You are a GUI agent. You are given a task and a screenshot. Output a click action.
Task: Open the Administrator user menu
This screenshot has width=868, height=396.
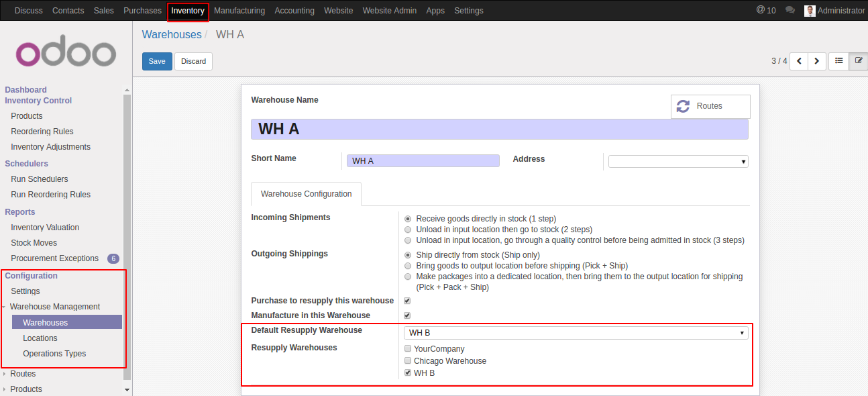(x=834, y=11)
